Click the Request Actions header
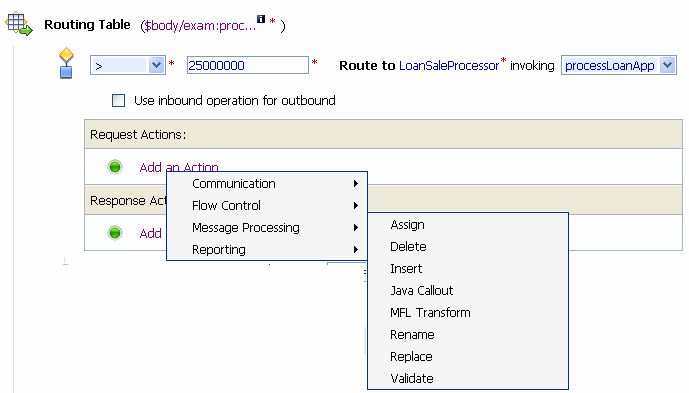This screenshot has height=393, width=689. [383, 134]
